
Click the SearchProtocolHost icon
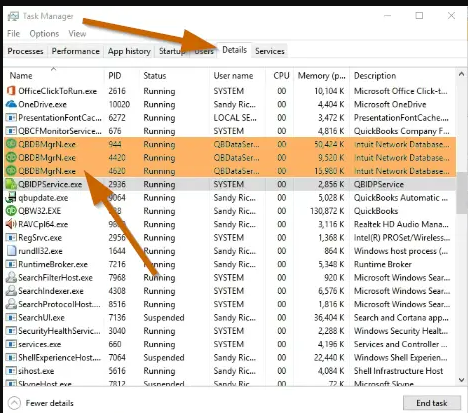(11, 304)
